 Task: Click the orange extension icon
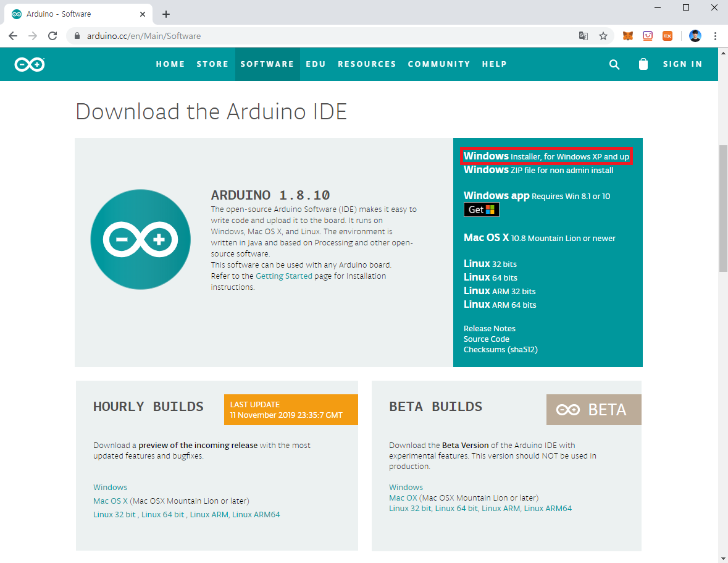pyautogui.click(x=667, y=36)
